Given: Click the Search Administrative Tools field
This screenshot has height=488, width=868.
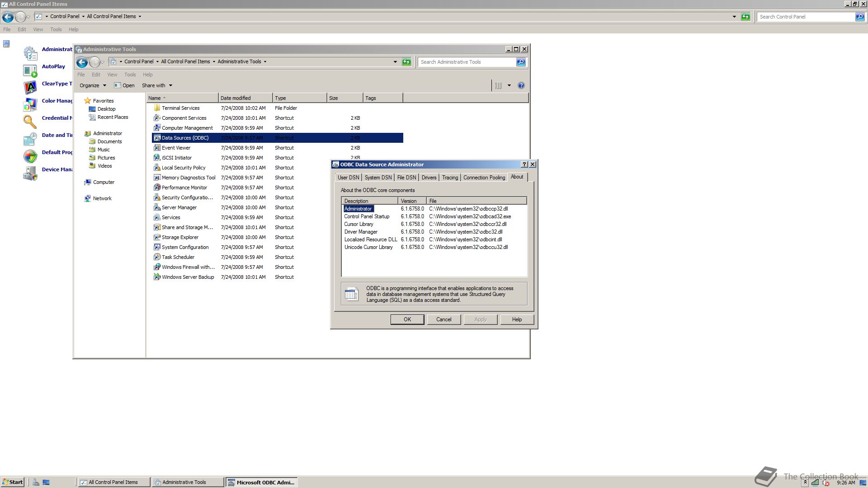Looking at the screenshot, I should point(467,62).
